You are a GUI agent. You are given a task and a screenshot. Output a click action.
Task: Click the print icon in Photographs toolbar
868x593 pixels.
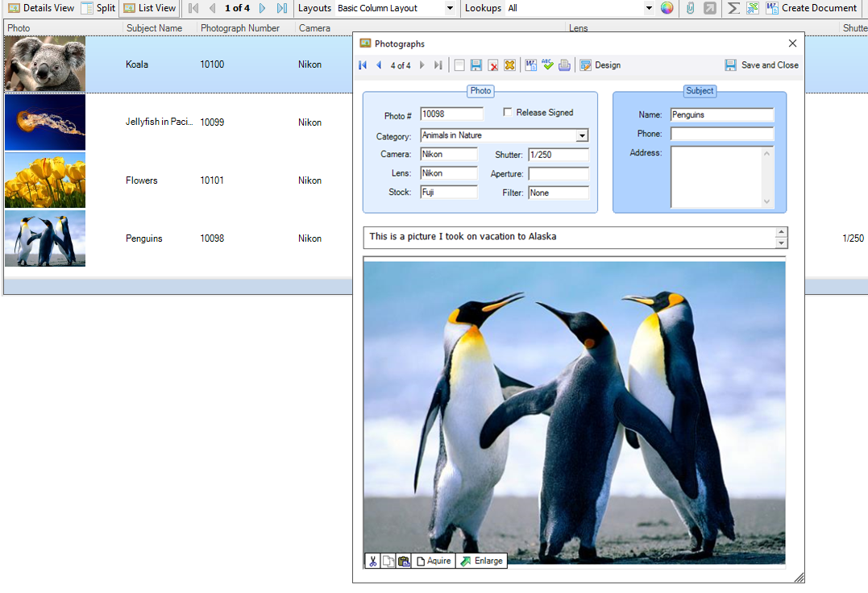coord(564,65)
